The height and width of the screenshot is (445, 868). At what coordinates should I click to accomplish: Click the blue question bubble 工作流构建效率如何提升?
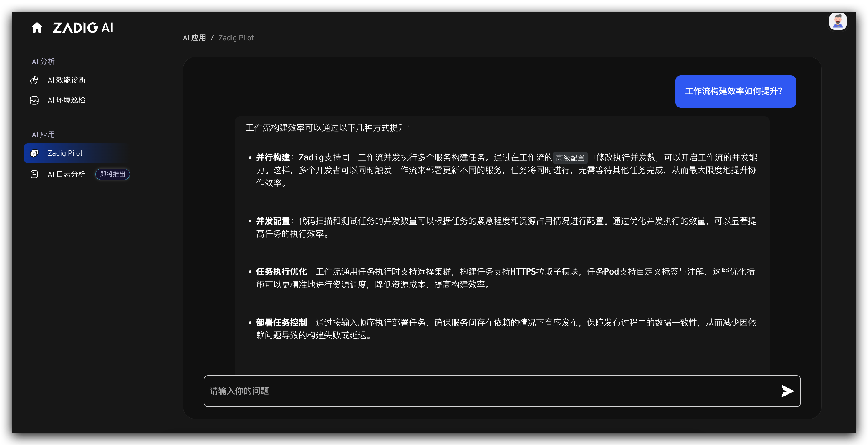tap(736, 92)
